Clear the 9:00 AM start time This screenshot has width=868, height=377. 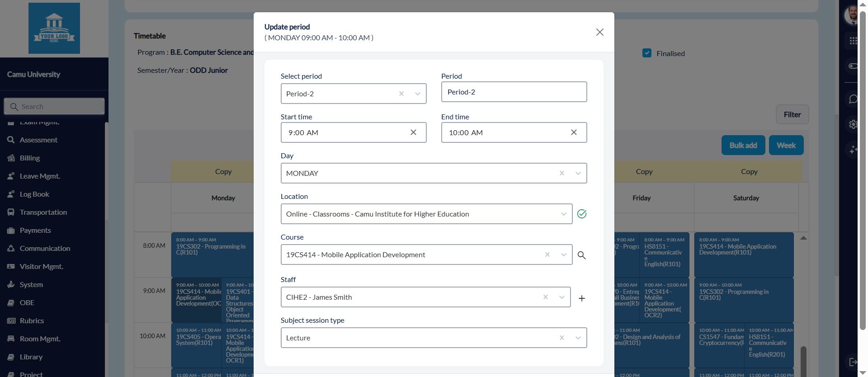[413, 132]
